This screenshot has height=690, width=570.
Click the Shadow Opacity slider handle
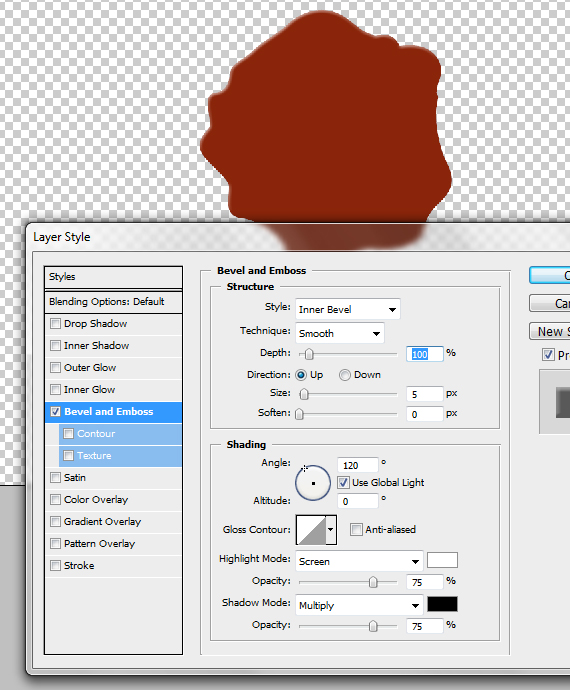[x=373, y=626]
